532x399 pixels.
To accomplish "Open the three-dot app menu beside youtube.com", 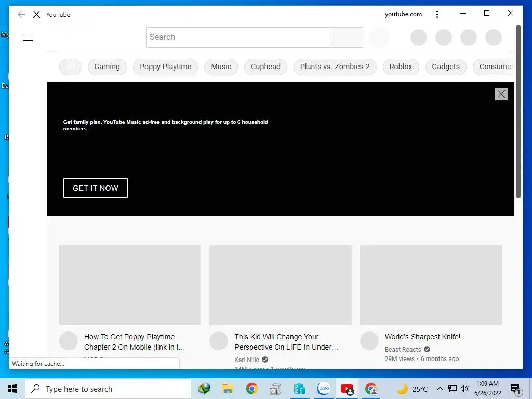I will click(x=437, y=14).
